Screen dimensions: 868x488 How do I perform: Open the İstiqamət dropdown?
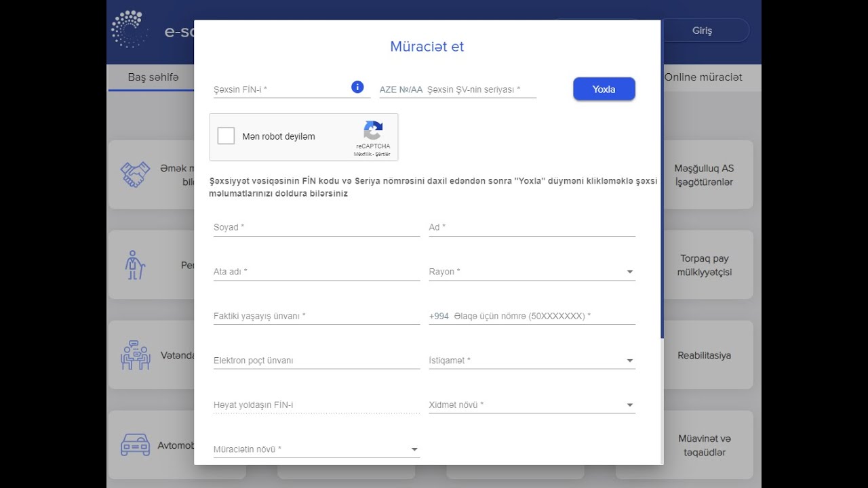532,361
